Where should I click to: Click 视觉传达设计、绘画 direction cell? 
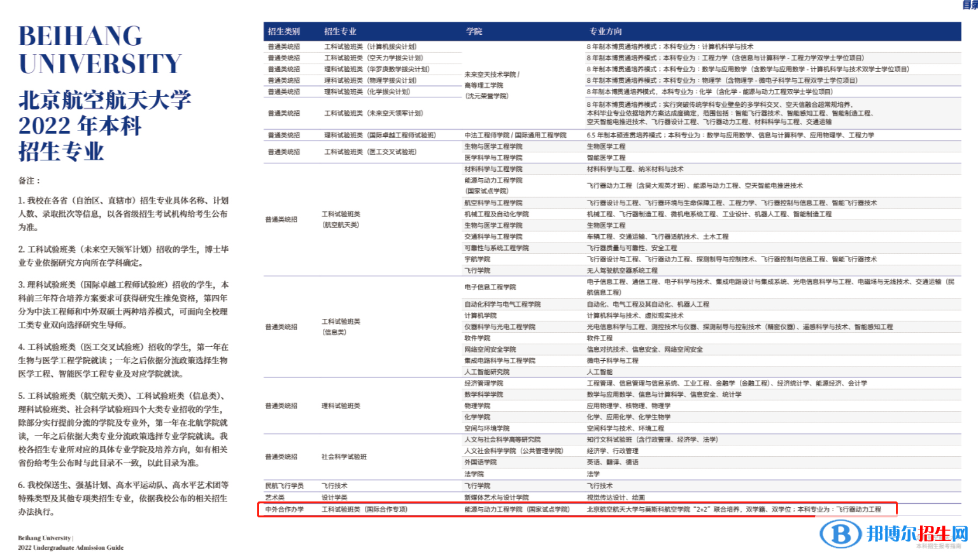tap(616, 497)
